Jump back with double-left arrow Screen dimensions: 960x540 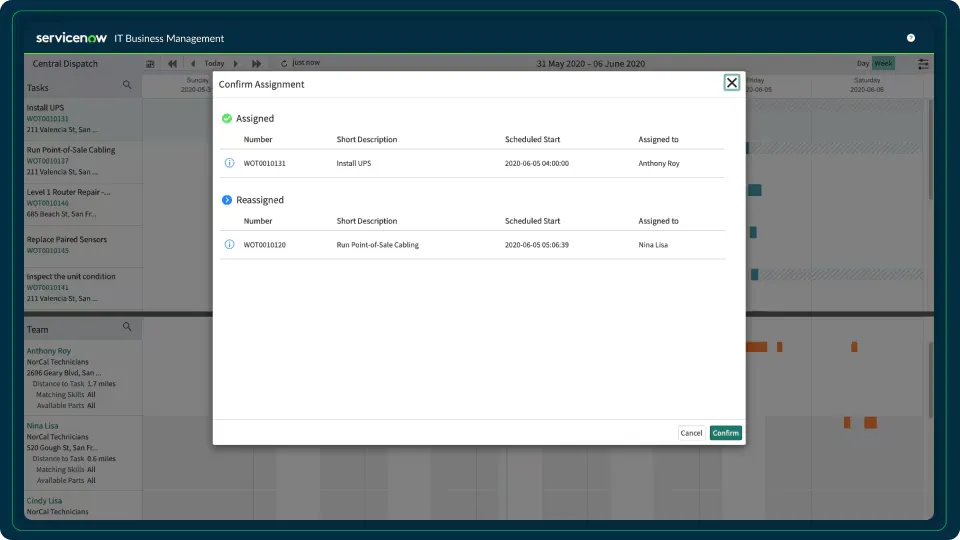click(x=173, y=64)
